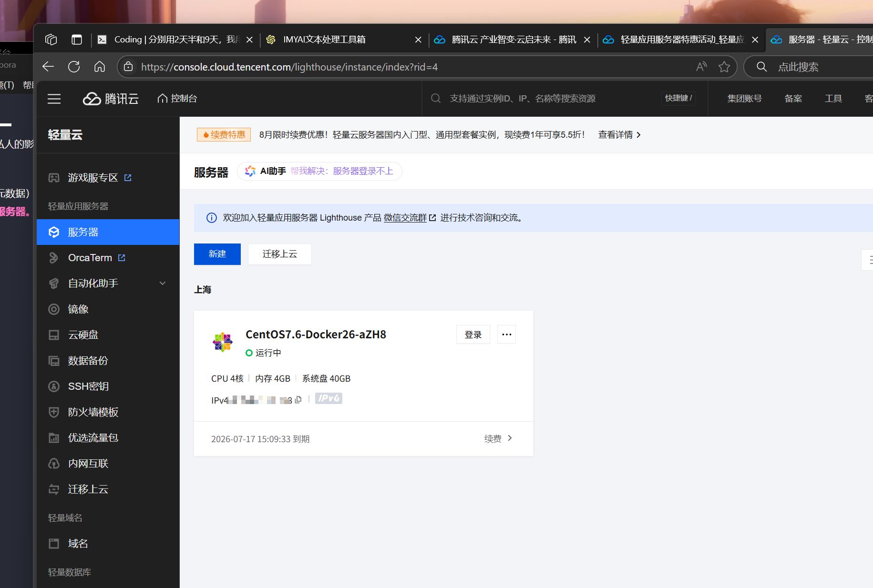Image resolution: width=873 pixels, height=588 pixels.
Task: Close the IMYAI tab
Action: [x=418, y=40]
